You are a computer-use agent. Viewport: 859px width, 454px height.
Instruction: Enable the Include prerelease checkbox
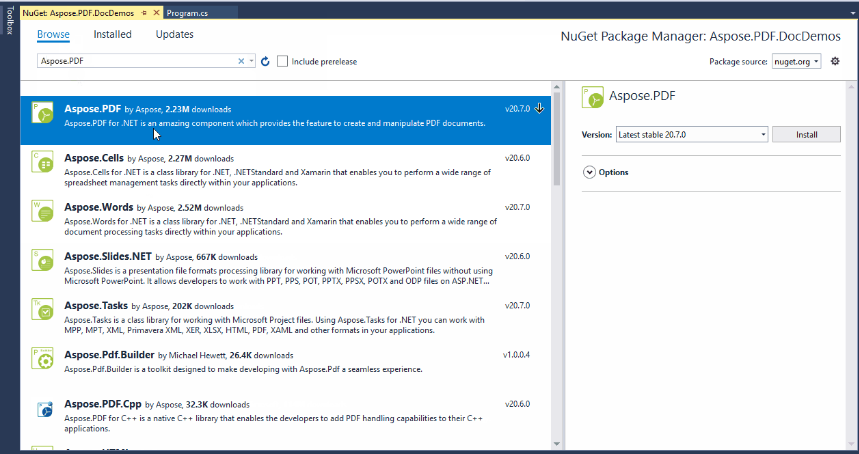(283, 62)
